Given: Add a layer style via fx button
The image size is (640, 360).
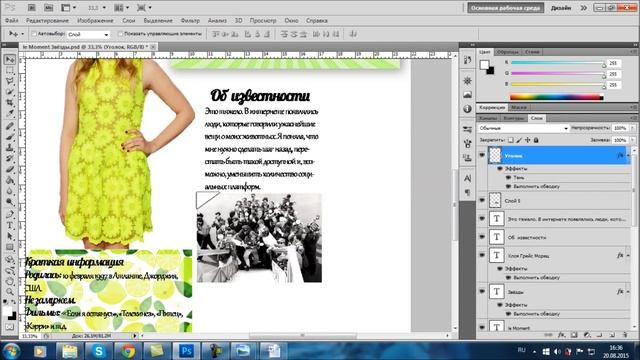Looking at the screenshot, I should [562, 335].
